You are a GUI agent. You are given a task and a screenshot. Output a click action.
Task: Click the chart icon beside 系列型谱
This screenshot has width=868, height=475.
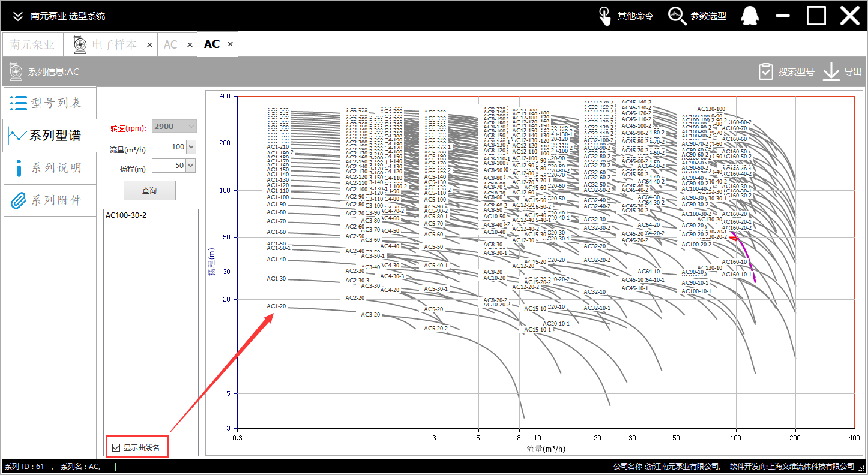(17, 136)
